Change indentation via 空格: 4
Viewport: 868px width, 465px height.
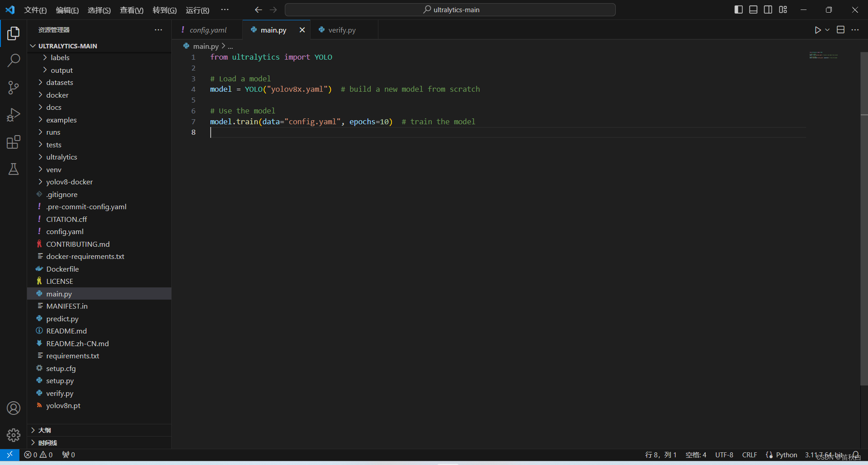(x=696, y=455)
